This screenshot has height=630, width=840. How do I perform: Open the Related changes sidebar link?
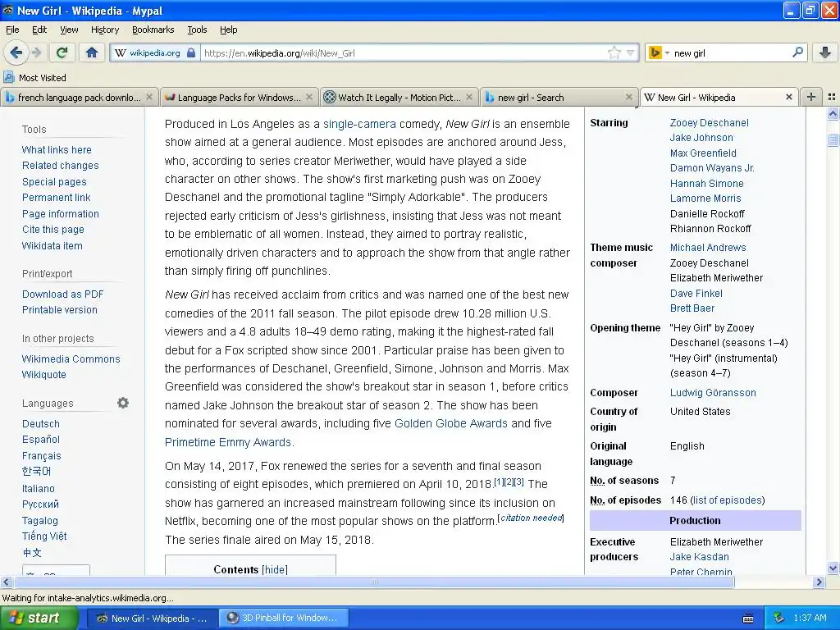tap(60, 166)
